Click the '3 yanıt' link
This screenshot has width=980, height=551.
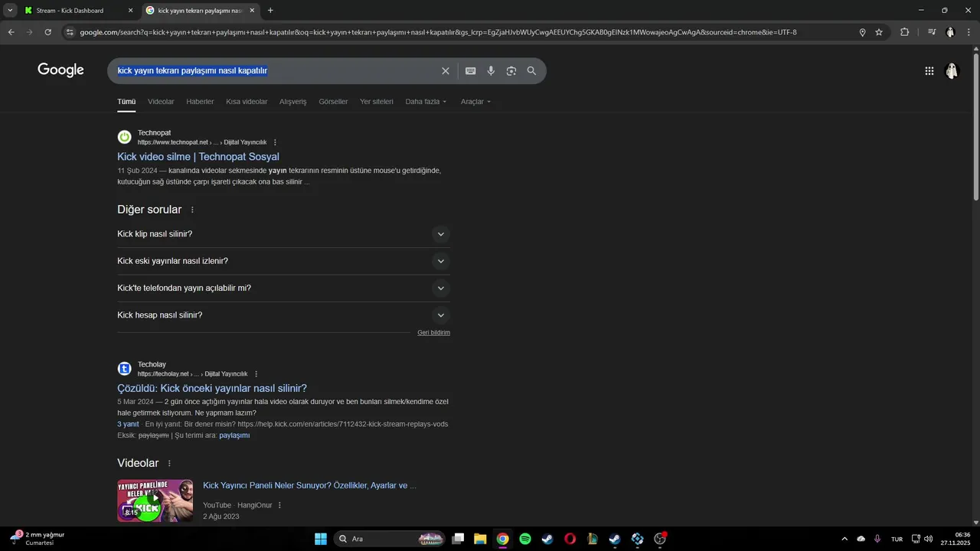(x=128, y=424)
